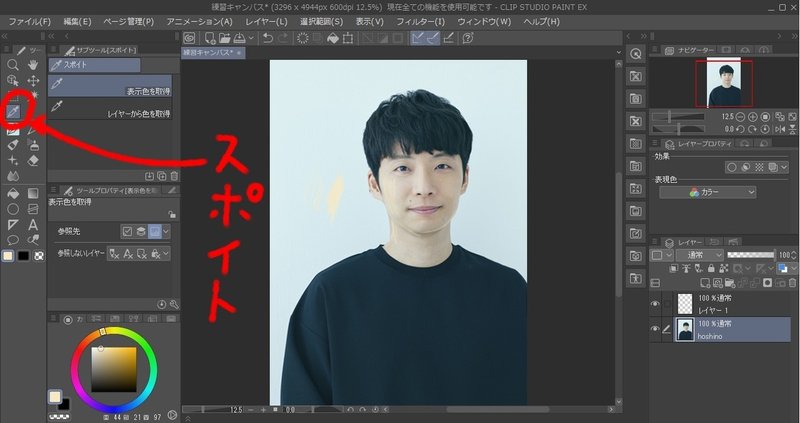This screenshot has width=800, height=423.
Task: Click the Open file folder icon
Action: (224, 38)
